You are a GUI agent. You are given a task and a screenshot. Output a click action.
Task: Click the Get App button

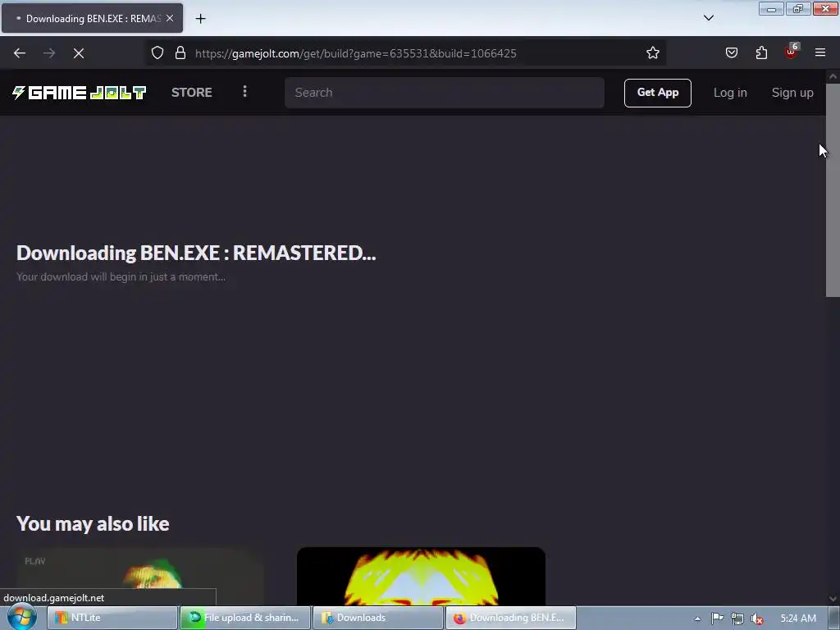tap(657, 93)
